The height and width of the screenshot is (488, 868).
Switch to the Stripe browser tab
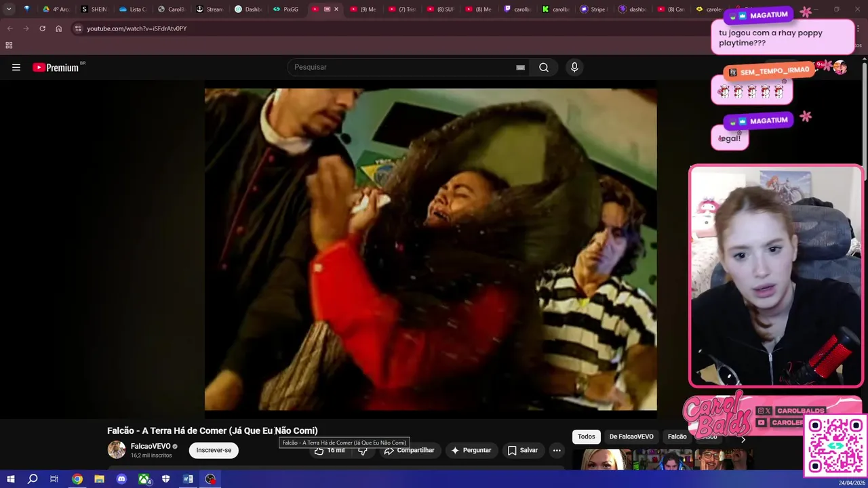pos(594,9)
